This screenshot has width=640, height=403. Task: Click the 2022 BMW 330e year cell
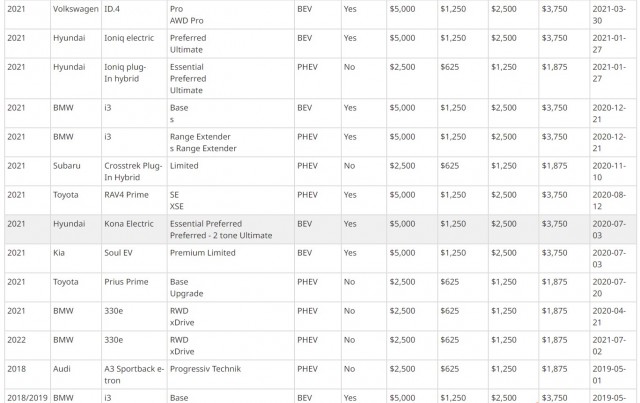coord(27,345)
